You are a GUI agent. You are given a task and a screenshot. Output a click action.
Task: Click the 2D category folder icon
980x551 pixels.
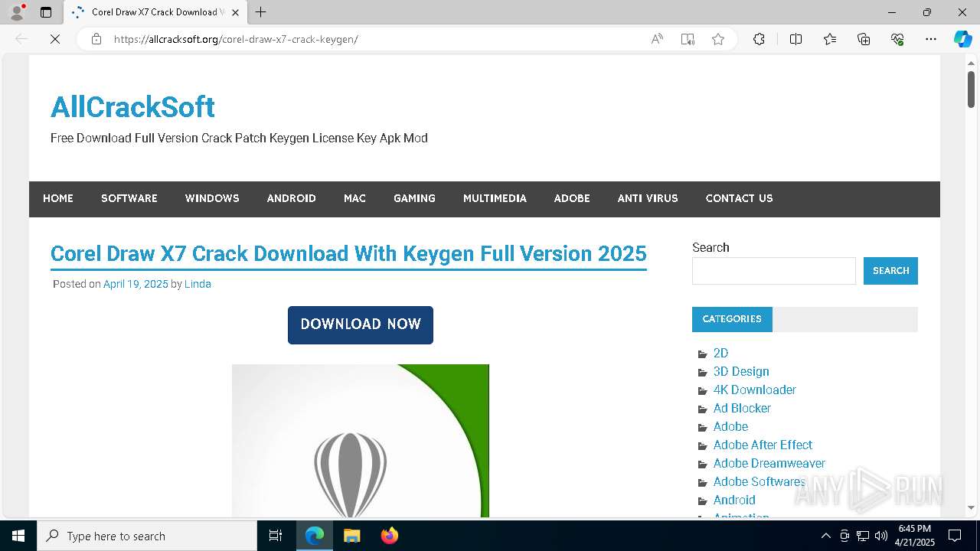coord(703,354)
